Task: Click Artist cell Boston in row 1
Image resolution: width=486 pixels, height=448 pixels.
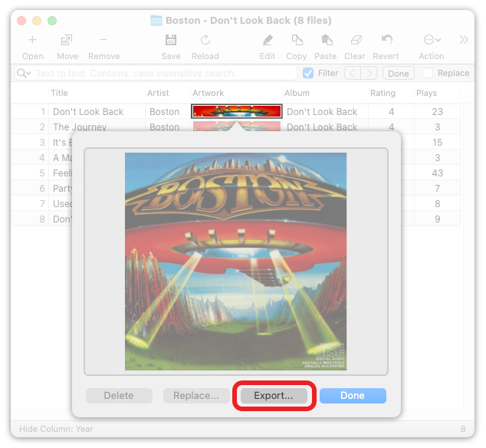Action: click(x=164, y=112)
